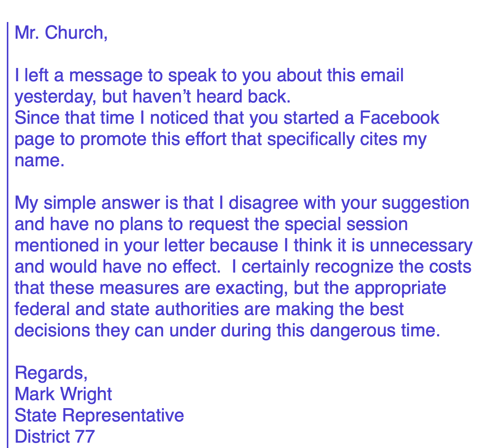Click the "Mr. Church," salutation line
This screenshot has height=448, width=488.
[x=61, y=33]
